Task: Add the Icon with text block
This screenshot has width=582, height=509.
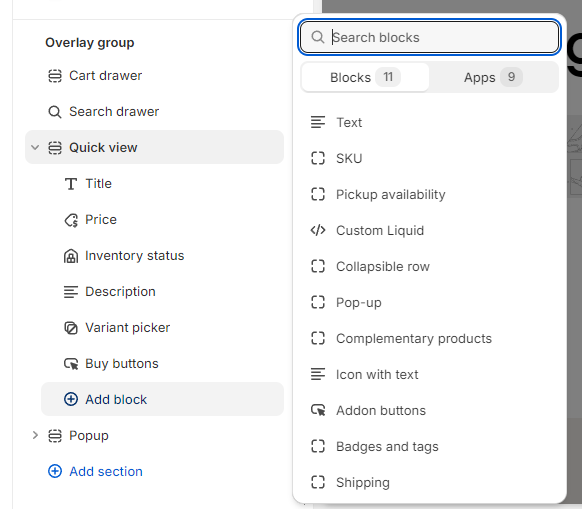Action: pyautogui.click(x=429, y=374)
